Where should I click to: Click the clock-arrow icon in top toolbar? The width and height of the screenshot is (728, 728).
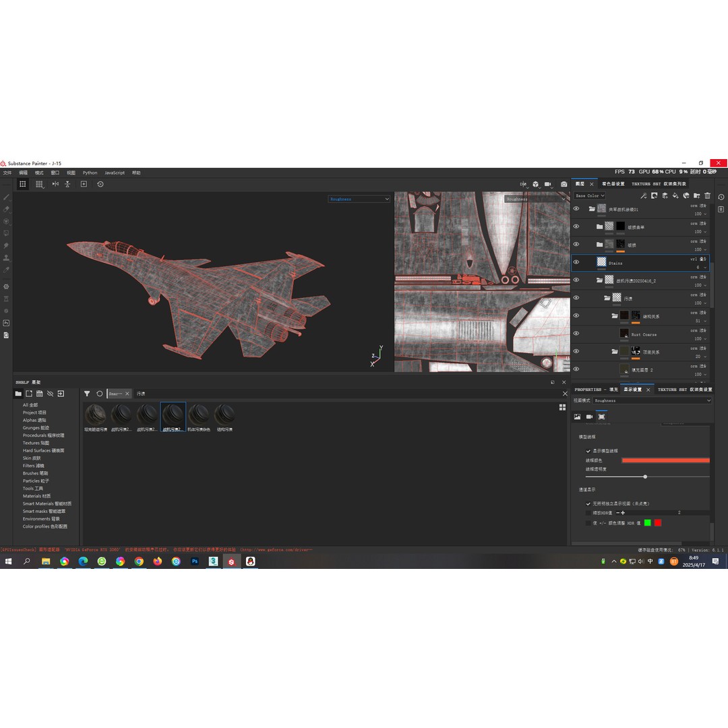100,184
